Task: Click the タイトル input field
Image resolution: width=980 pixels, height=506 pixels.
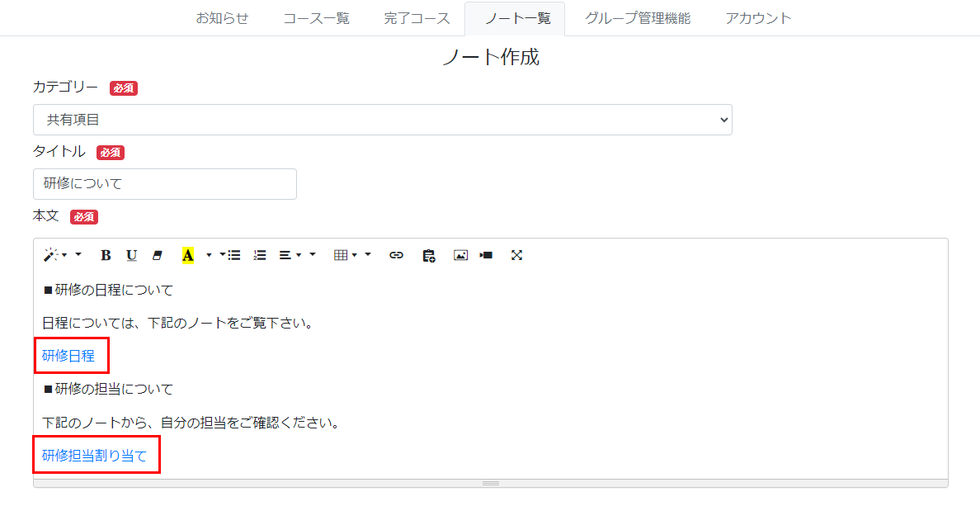Action: pos(164,184)
